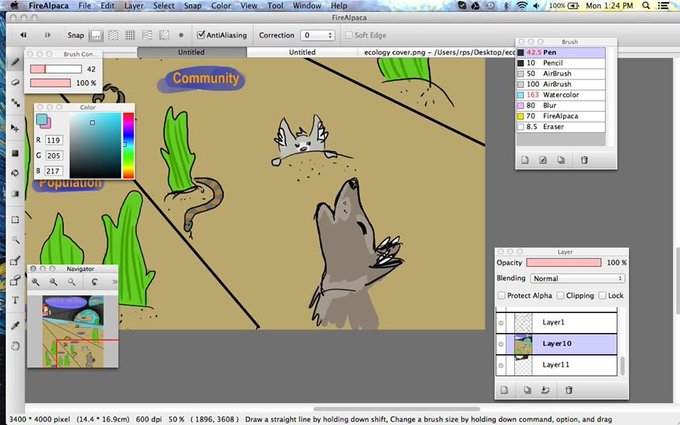Enable the Clipping checkbox
Image resolution: width=680 pixels, height=425 pixels.
(560, 295)
